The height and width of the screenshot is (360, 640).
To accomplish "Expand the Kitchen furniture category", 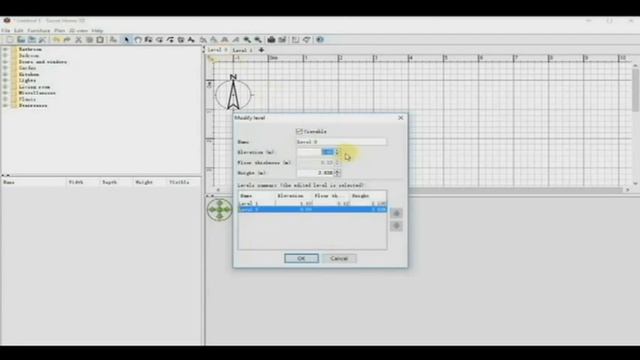I will pos(6,74).
